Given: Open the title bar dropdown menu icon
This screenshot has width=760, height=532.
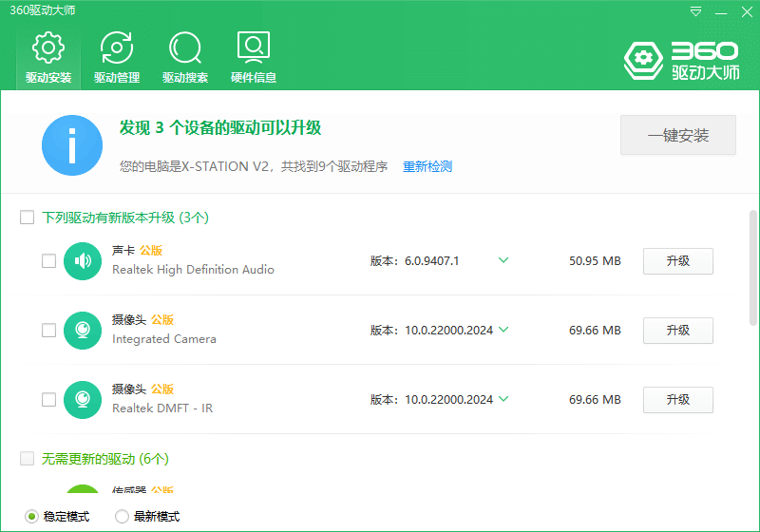Looking at the screenshot, I should 695,11.
